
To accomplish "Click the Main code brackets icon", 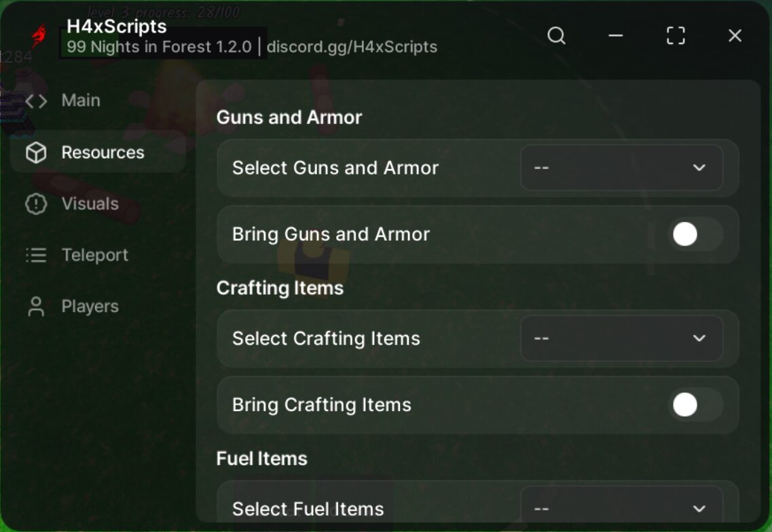I will point(36,101).
